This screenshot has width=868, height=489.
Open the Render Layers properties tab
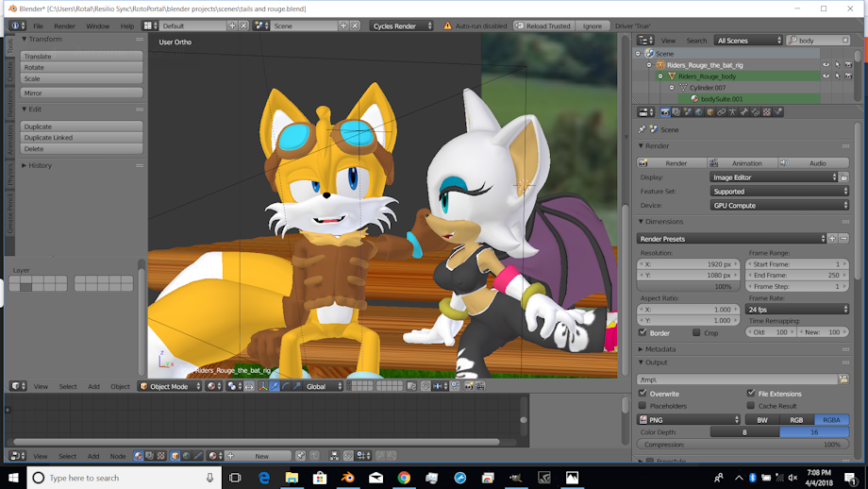point(676,112)
